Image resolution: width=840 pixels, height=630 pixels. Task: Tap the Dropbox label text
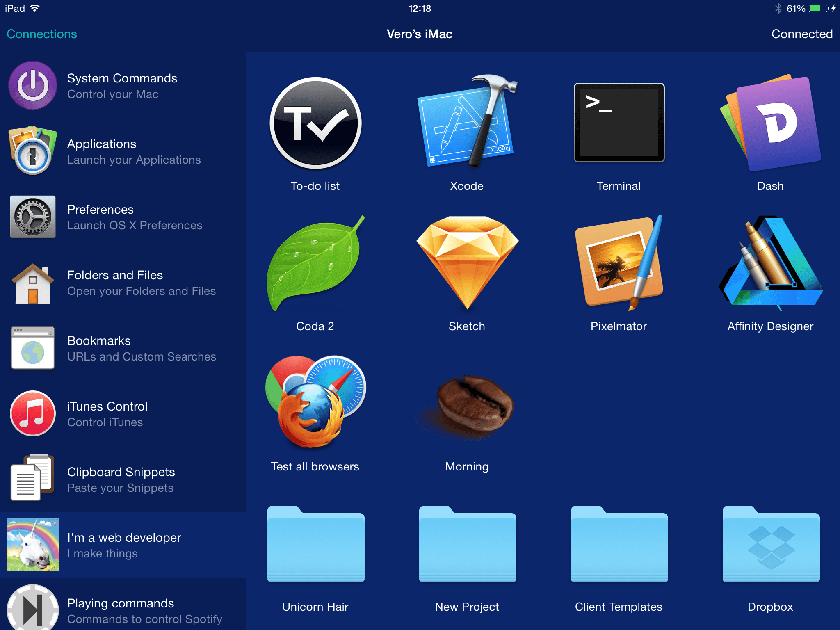[x=770, y=607]
